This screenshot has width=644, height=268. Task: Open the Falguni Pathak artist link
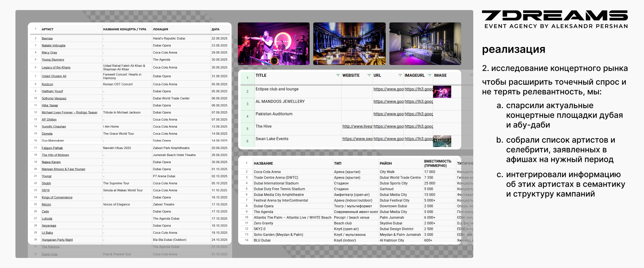[x=52, y=148]
